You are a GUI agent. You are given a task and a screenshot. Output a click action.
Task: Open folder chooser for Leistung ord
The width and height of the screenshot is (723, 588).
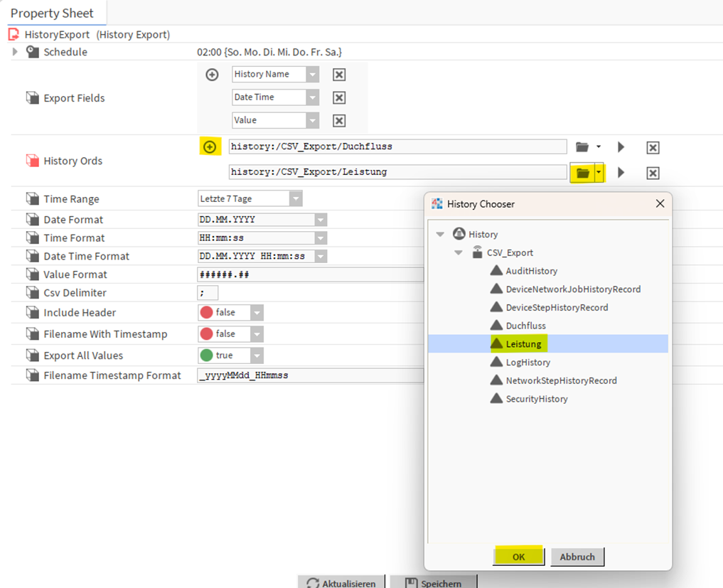[583, 173]
